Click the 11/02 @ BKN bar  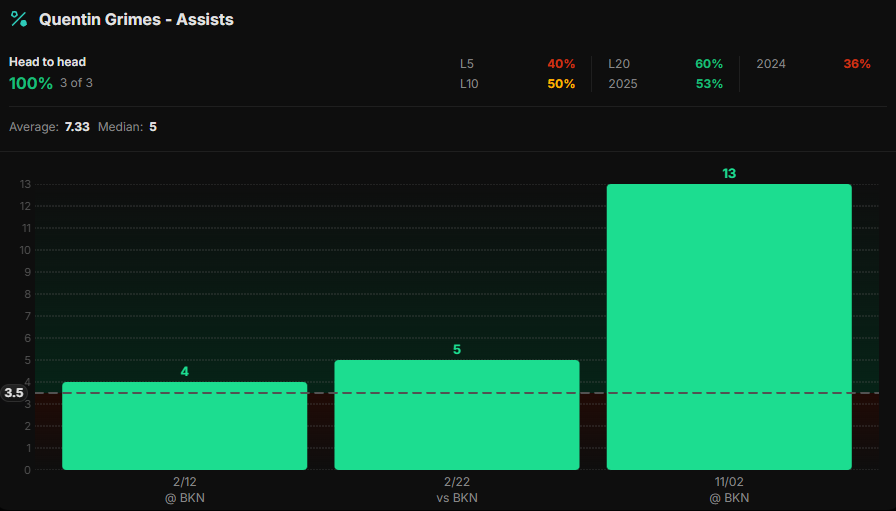click(729, 327)
